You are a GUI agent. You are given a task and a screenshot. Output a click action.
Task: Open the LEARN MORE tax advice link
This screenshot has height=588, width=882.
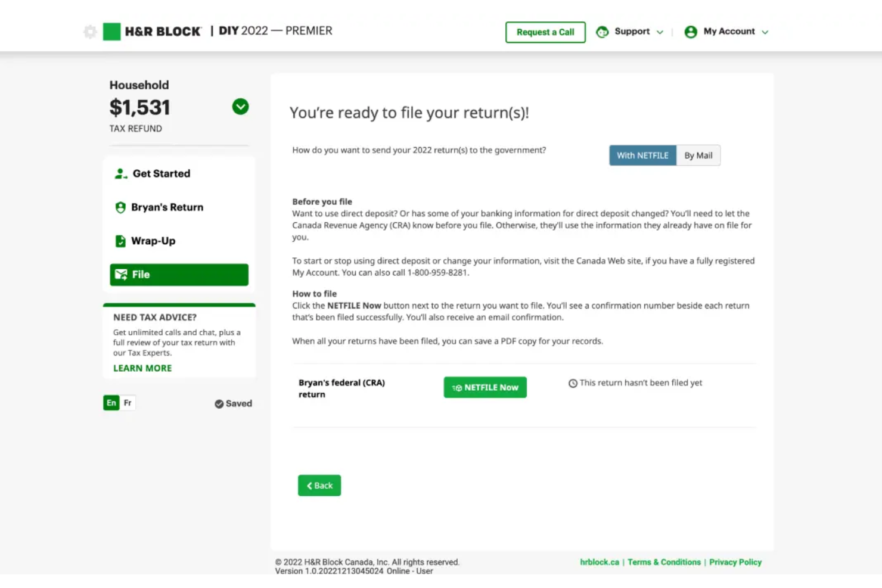click(142, 368)
